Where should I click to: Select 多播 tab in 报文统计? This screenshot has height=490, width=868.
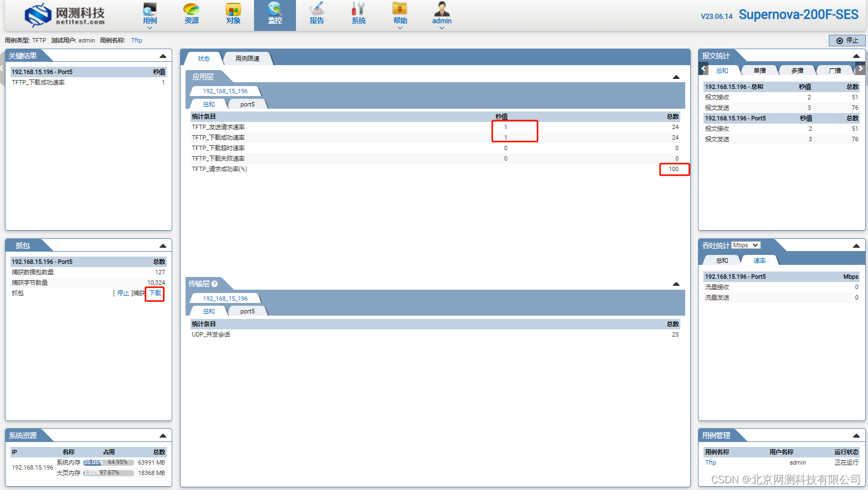pyautogui.click(x=797, y=71)
